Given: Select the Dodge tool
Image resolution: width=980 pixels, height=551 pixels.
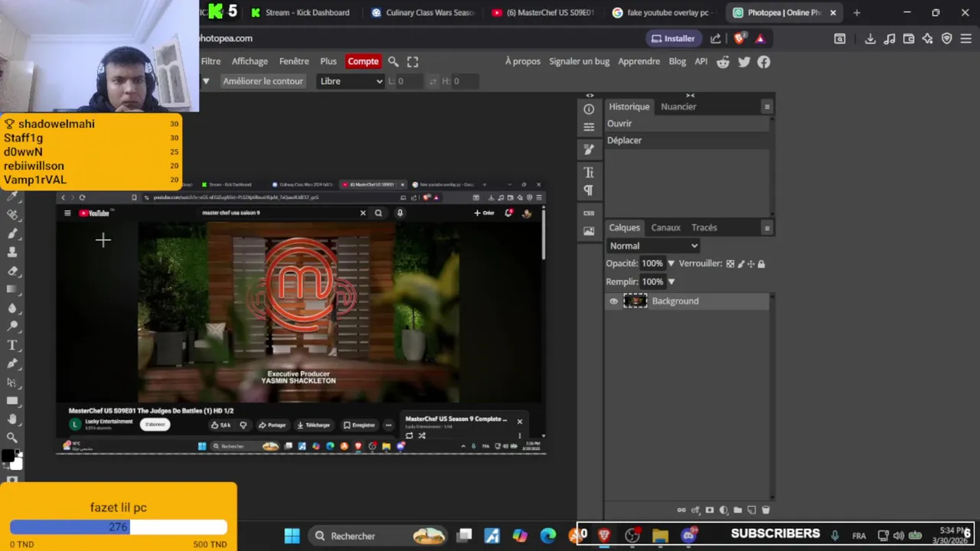Looking at the screenshot, I should [12, 326].
